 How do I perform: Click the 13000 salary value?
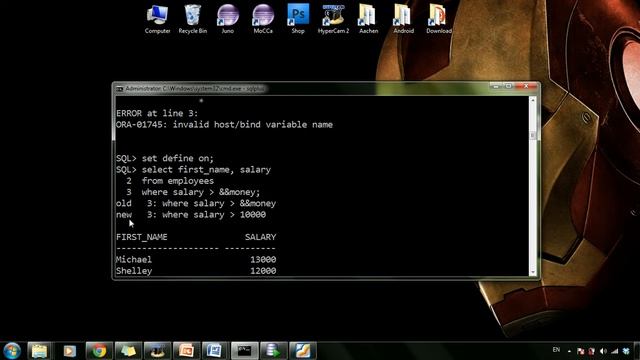(x=263, y=260)
